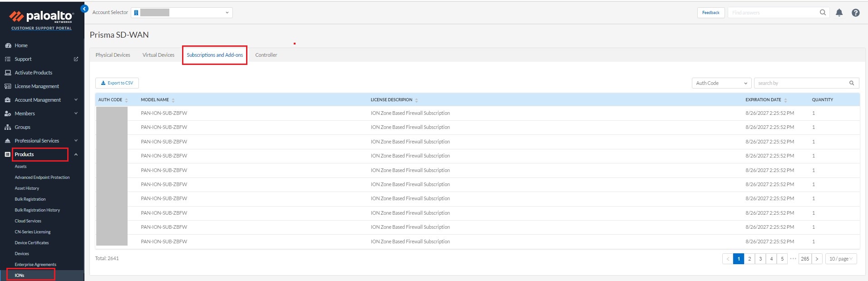Go to page 3 of results

[x=760, y=259]
